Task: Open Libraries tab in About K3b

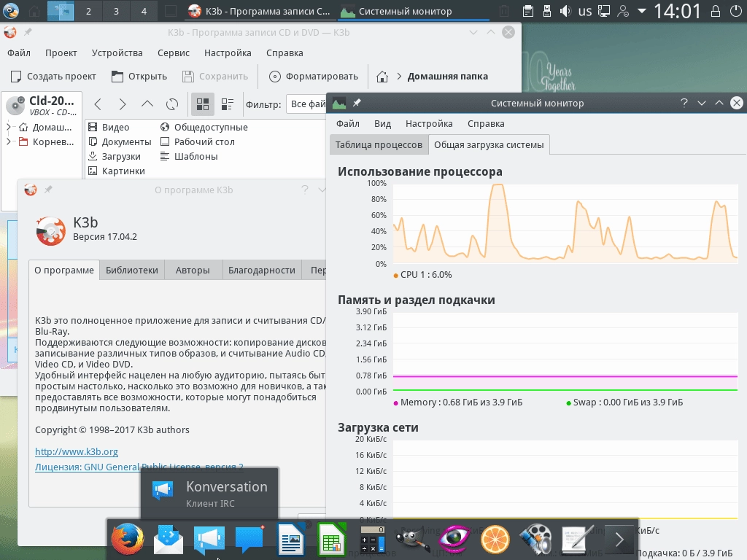Action: pos(132,270)
